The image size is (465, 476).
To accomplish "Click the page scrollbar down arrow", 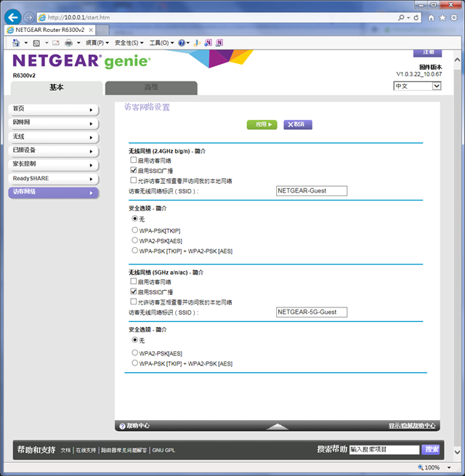I will (458, 452).
